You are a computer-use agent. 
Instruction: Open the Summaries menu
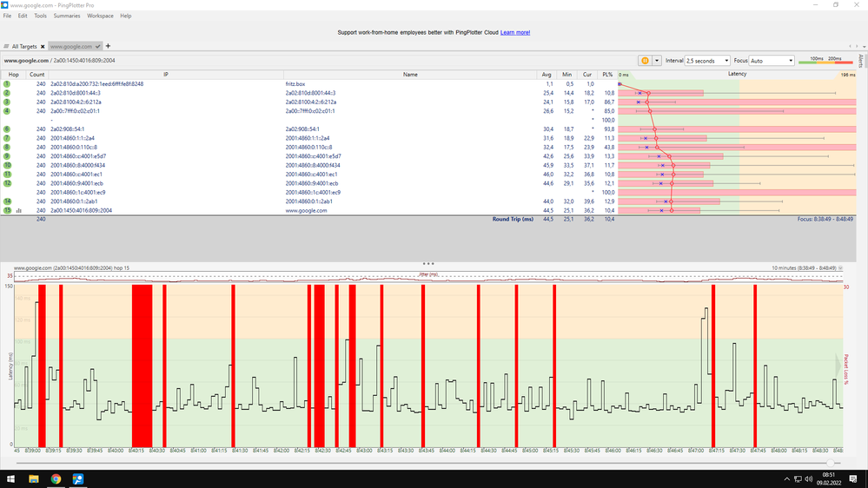click(66, 16)
